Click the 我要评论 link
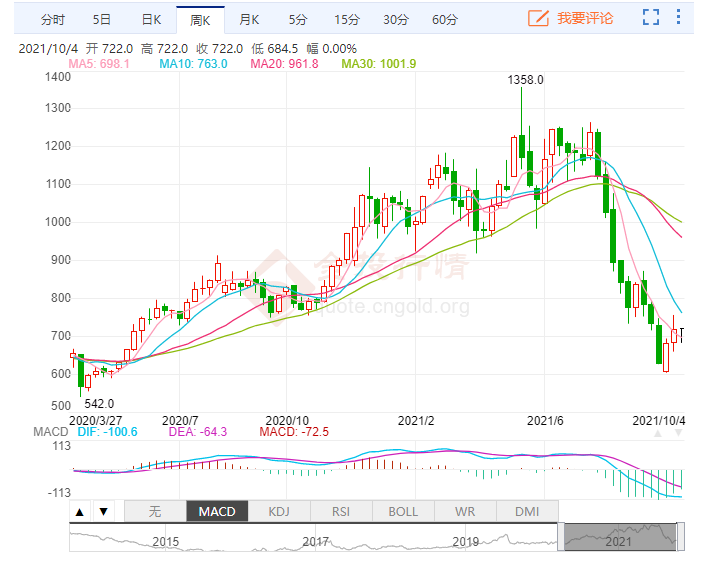The width and height of the screenshot is (705, 562). [x=585, y=18]
